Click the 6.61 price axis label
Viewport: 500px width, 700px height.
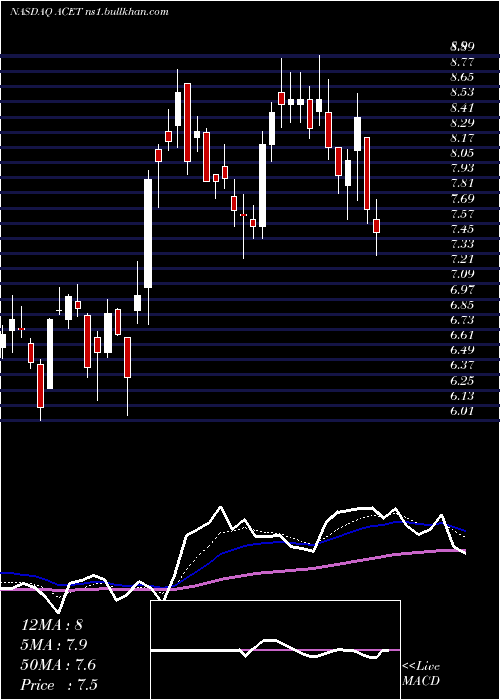pyautogui.click(x=462, y=335)
